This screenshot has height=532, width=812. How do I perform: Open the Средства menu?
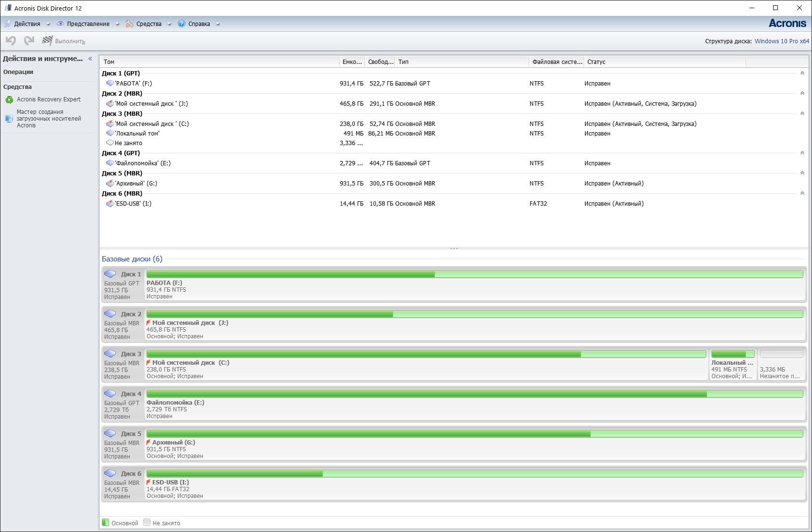149,24
